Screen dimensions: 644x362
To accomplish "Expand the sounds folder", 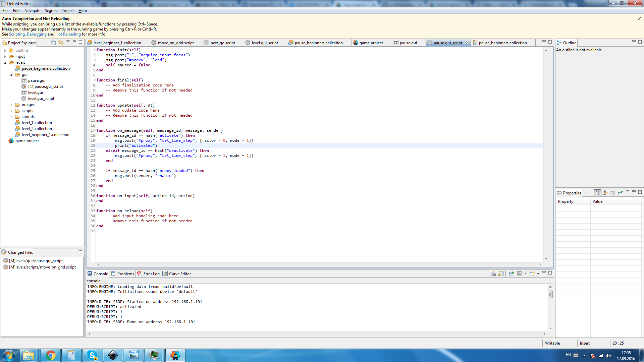I will pos(11,117).
